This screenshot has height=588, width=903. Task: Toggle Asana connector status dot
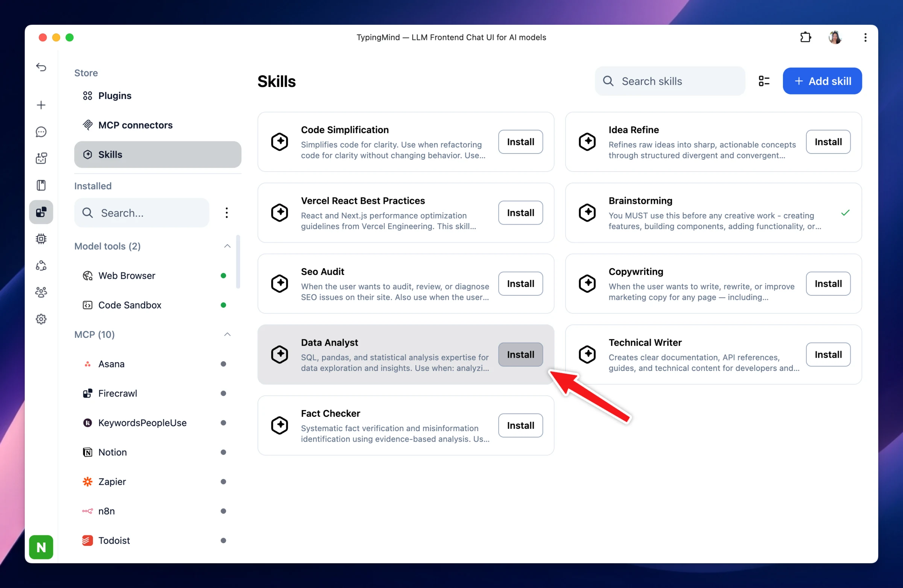coord(223,364)
